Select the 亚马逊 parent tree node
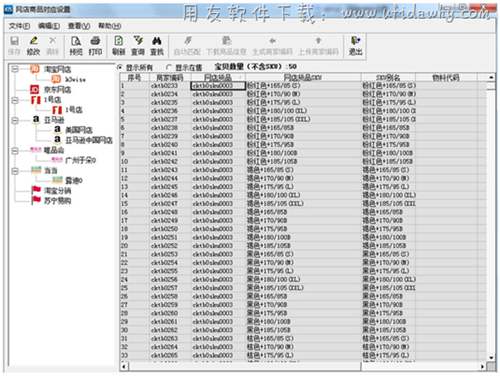 click(x=54, y=120)
